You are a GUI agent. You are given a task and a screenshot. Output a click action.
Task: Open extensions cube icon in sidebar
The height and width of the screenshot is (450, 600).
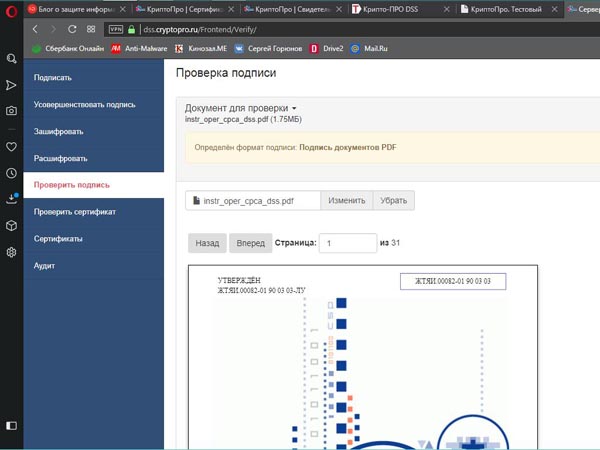tap(11, 225)
